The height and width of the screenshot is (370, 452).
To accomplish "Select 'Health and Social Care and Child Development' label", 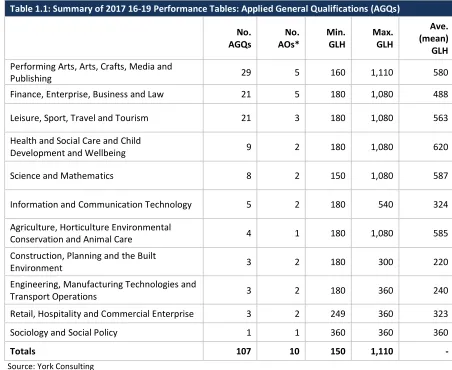I will point(75,147).
